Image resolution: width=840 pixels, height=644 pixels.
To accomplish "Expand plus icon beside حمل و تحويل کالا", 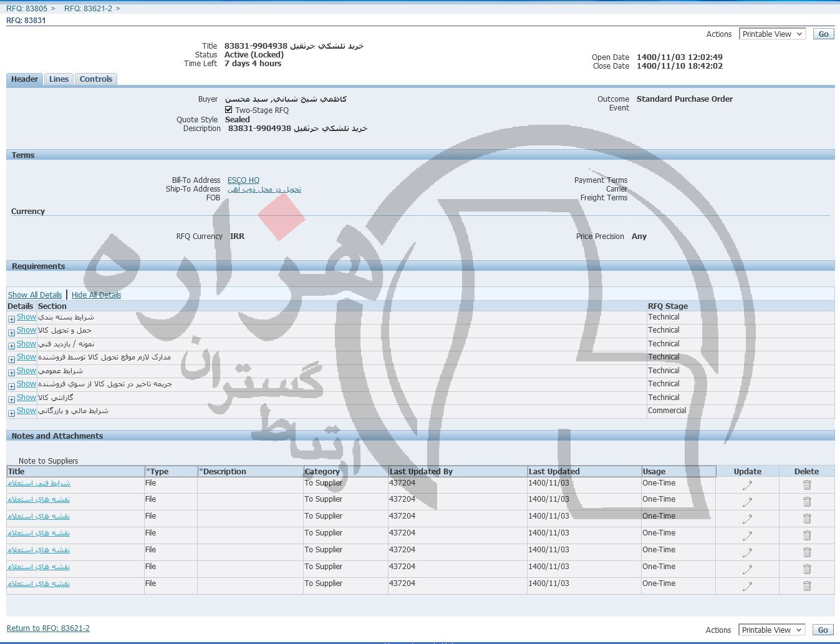I will [x=11, y=333].
